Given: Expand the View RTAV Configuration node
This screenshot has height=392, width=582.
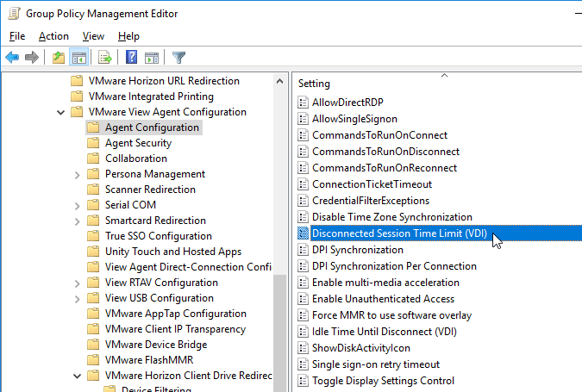Looking at the screenshot, I should click(78, 283).
